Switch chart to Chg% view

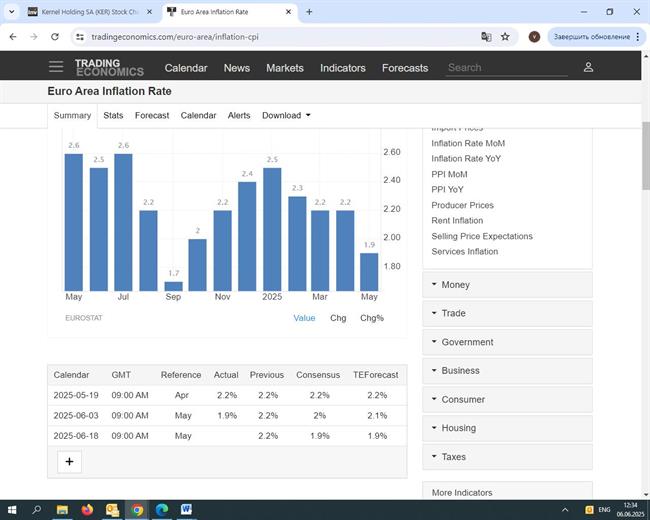[x=372, y=318]
